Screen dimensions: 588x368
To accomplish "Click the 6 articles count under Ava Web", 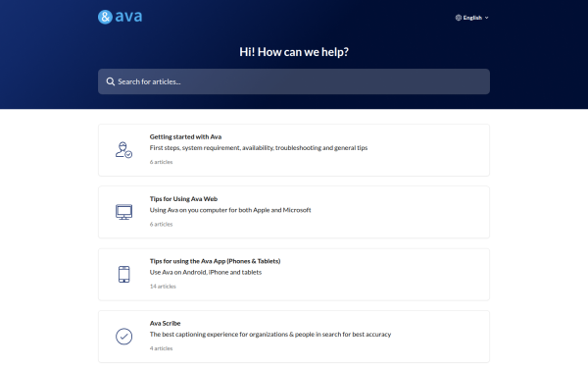I will click(161, 224).
